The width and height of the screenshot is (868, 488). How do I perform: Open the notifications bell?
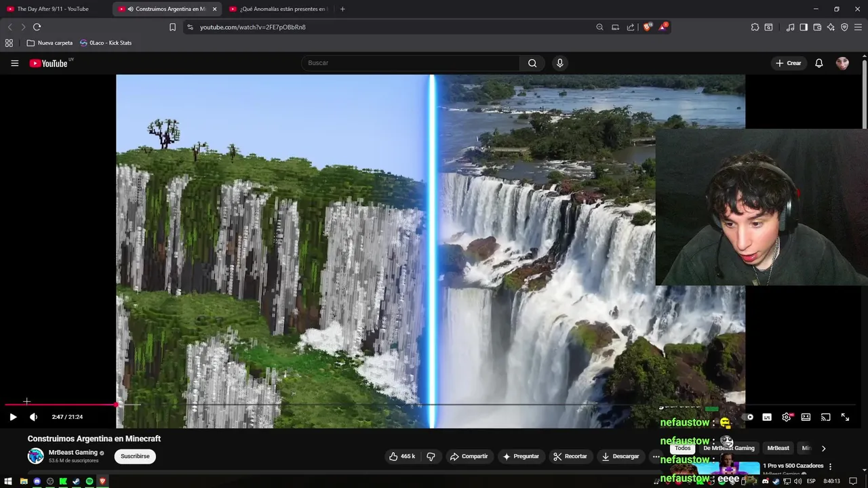(818, 63)
